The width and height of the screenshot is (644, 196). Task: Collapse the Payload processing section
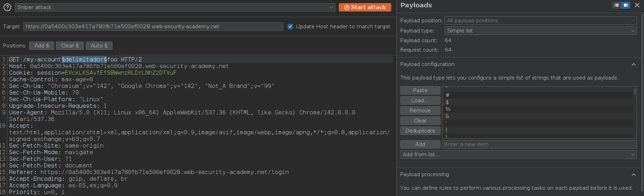pyautogui.click(x=634, y=175)
